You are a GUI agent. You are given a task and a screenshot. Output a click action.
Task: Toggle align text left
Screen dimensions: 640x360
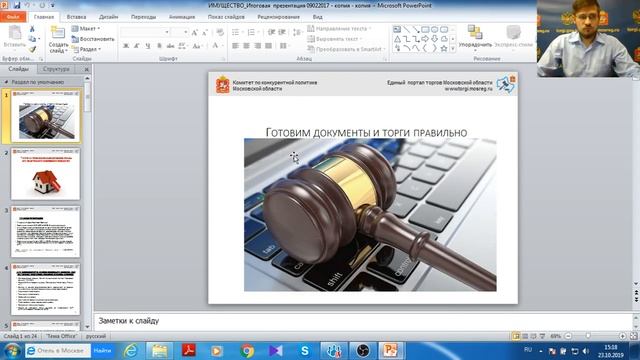(236, 46)
